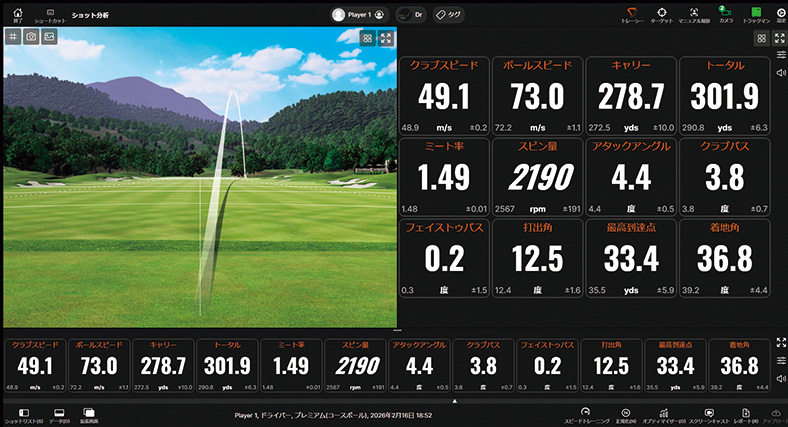Open the Tracer (トレーサー) tool
788x427 pixels.
(x=632, y=14)
